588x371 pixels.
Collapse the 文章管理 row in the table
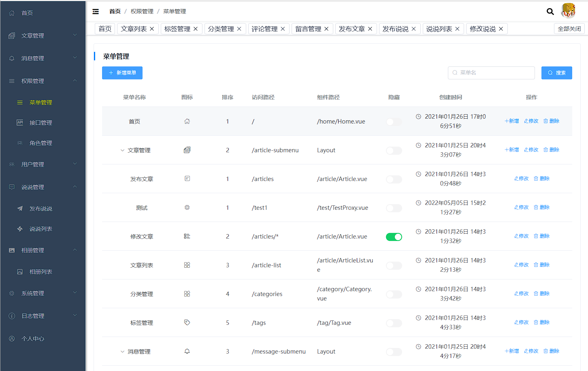coord(122,150)
